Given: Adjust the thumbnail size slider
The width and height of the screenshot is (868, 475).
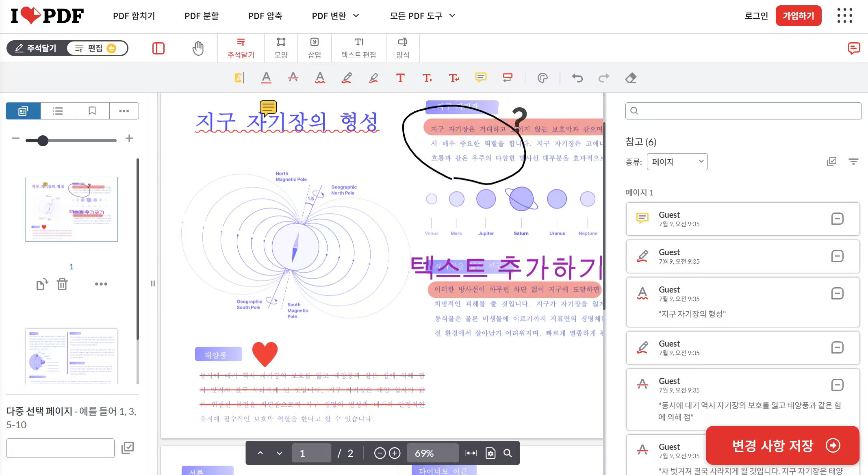Looking at the screenshot, I should tap(43, 141).
